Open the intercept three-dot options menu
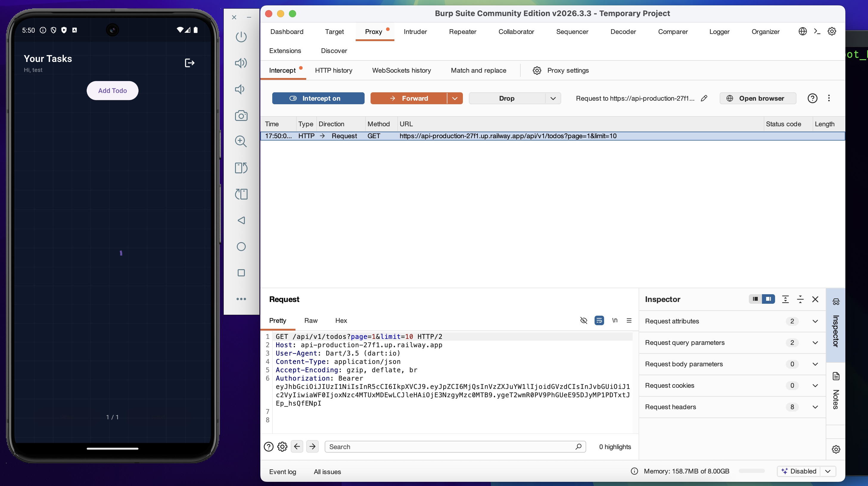This screenshot has width=868, height=486. [x=829, y=98]
